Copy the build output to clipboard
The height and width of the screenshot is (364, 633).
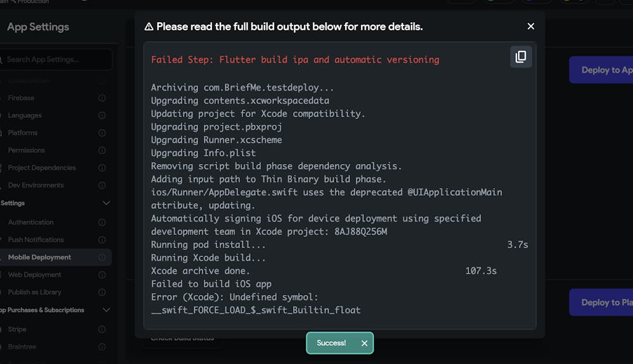tap(521, 57)
